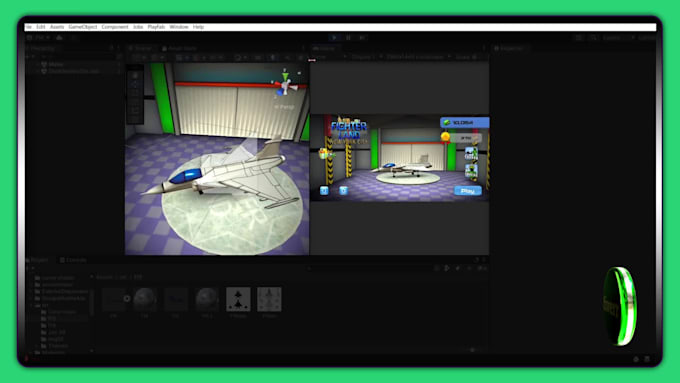This screenshot has height=383, width=680.
Task: Click the scene orientation gizmo
Action: 286,85
